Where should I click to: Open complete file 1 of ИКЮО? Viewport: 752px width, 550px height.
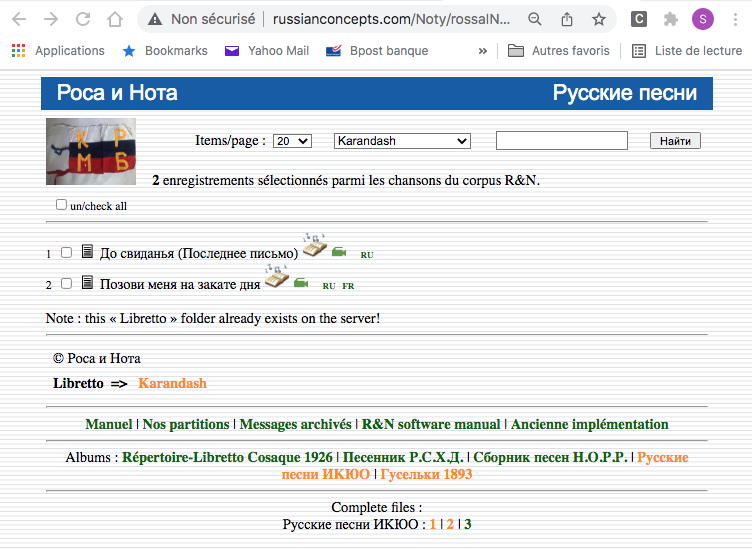(x=433, y=524)
